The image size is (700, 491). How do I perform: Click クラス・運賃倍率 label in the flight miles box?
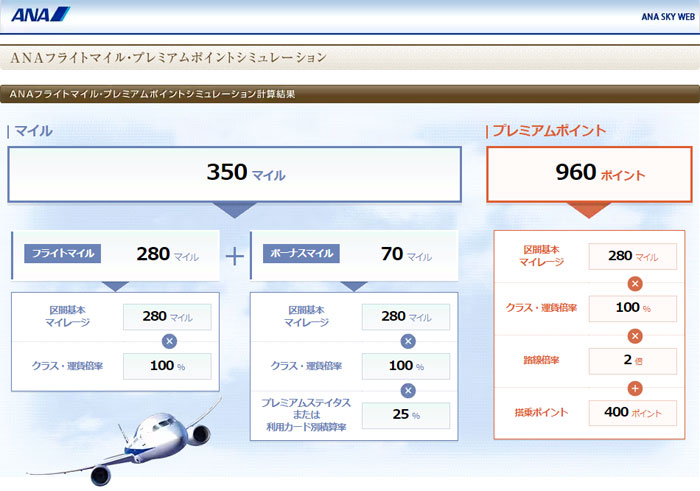(67, 366)
